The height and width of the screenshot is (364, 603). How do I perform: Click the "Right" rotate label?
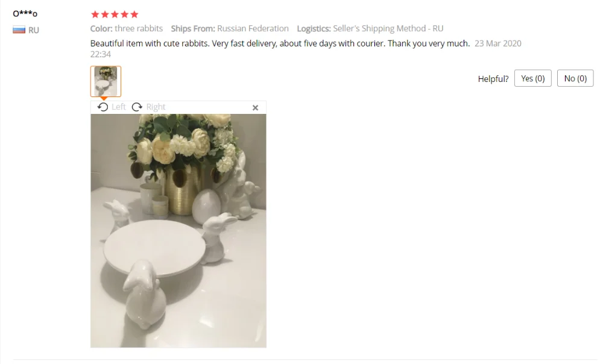156,107
